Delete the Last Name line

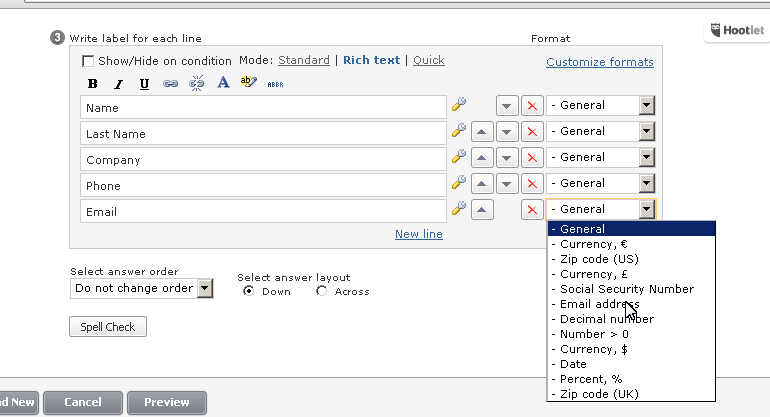point(532,132)
